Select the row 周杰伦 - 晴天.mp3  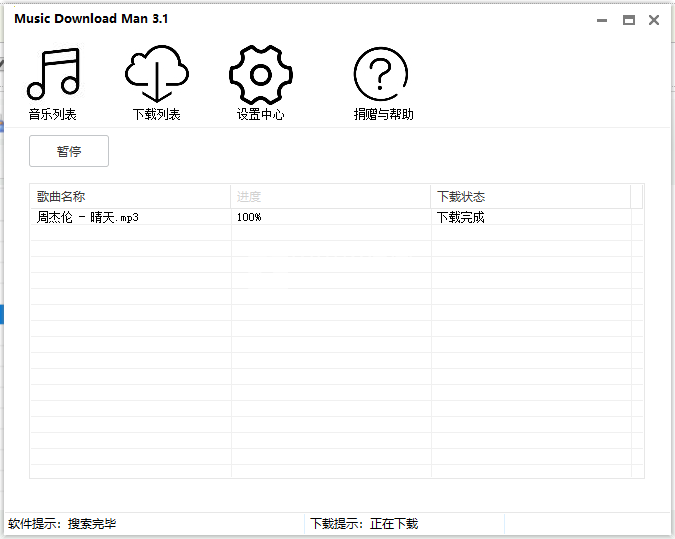(337, 217)
